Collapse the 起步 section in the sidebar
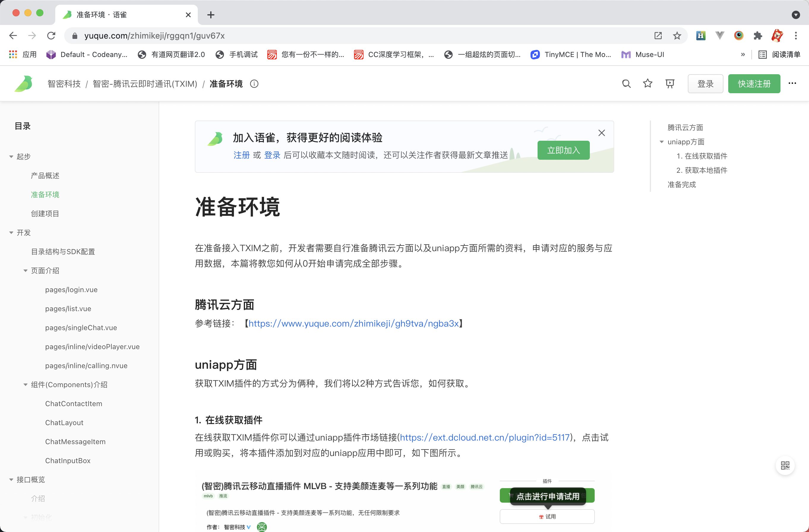This screenshot has width=809, height=532. 11,157
